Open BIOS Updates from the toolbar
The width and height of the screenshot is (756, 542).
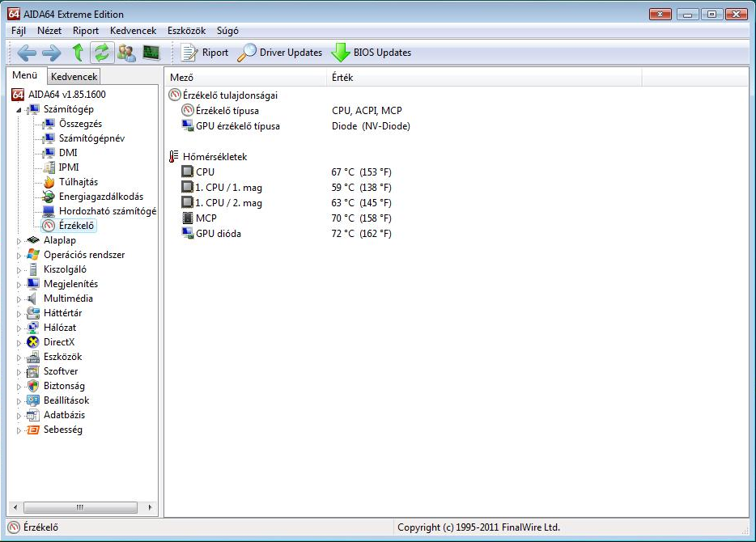(x=372, y=53)
